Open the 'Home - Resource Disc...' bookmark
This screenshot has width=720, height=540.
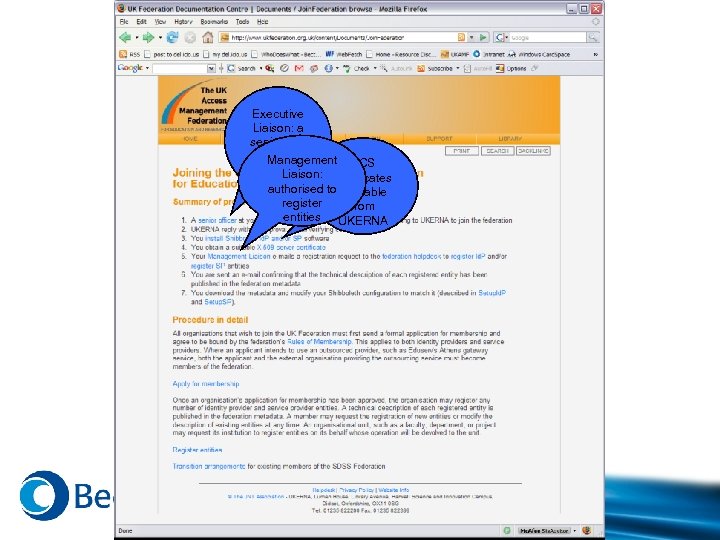tap(401, 54)
